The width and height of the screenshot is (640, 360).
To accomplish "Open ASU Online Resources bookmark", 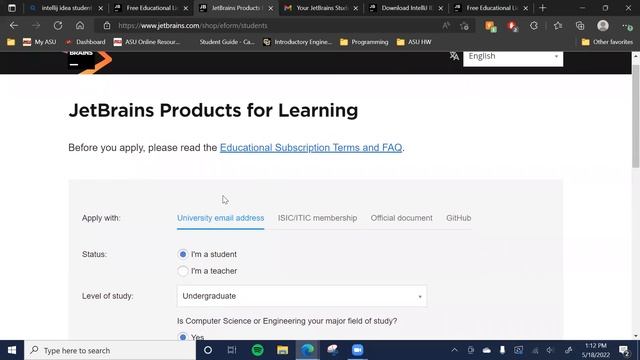I will tap(147, 42).
